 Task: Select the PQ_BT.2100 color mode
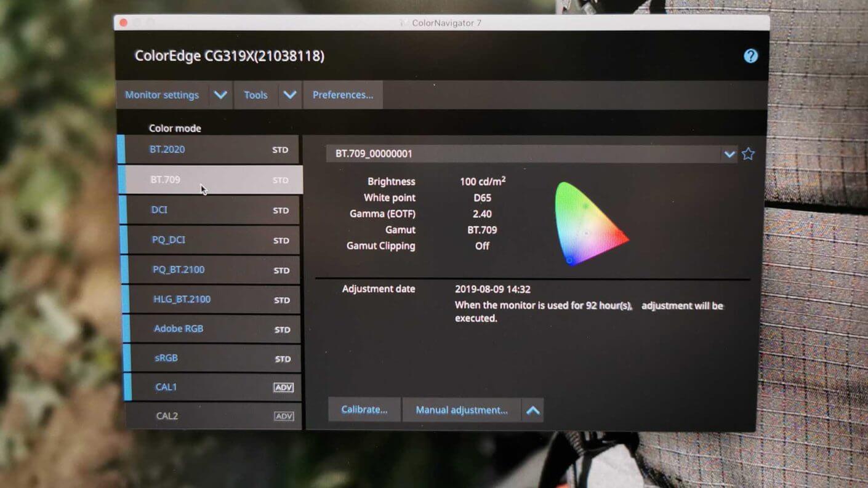[211, 270]
